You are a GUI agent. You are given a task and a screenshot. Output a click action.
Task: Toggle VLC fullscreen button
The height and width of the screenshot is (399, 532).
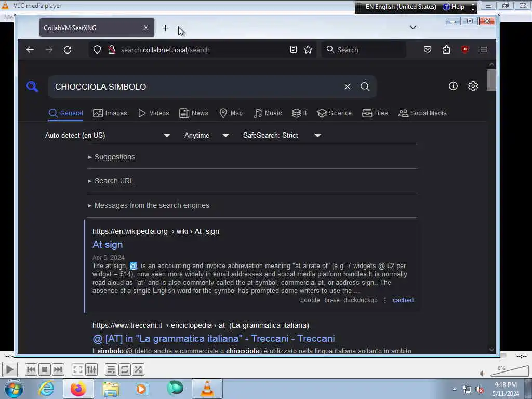78,369
